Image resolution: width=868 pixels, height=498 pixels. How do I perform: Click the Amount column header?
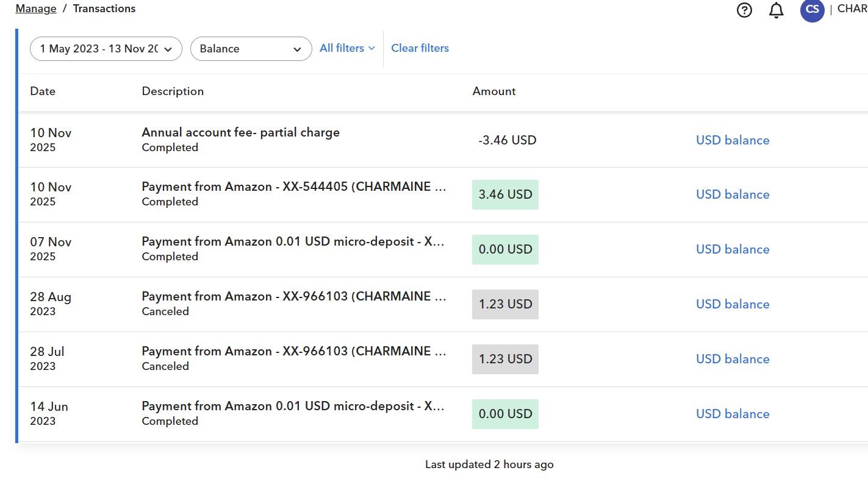[x=494, y=91]
